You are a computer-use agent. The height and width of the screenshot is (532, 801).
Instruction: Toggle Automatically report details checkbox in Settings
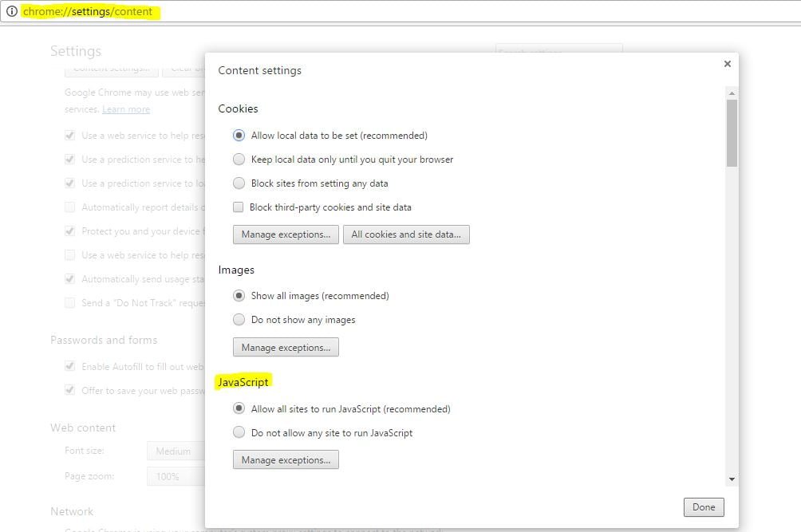[70, 207]
